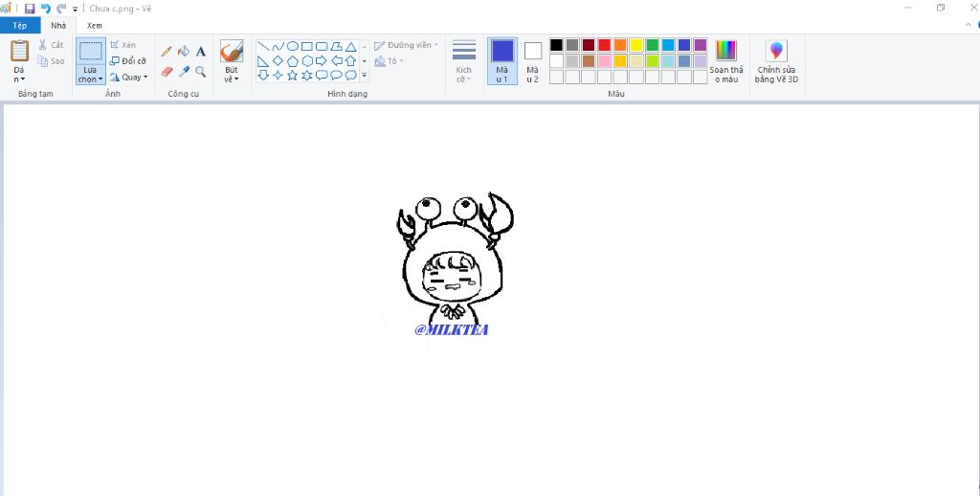Screen dimensions: 980x496
Task: Expand the Lựa chọn selection dropdown
Action: [x=91, y=75]
